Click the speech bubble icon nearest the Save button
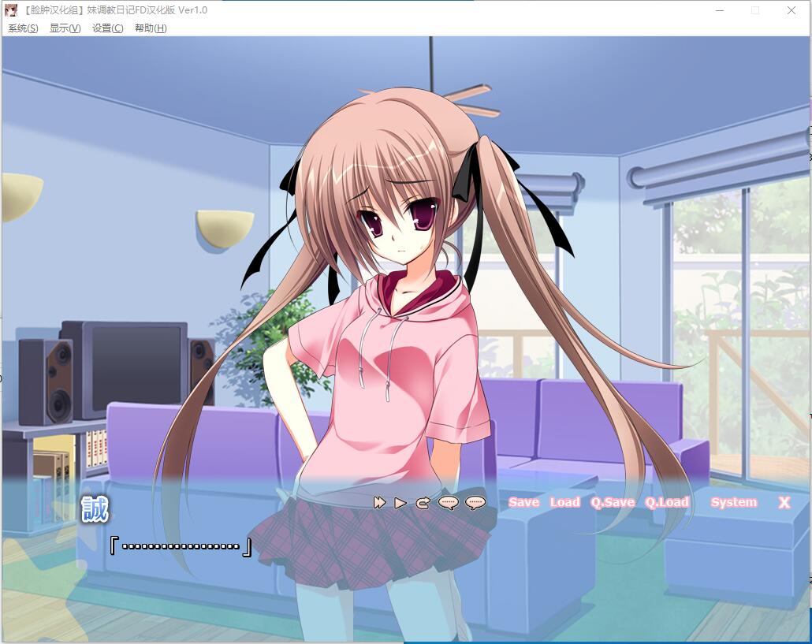Image resolution: width=812 pixels, height=644 pixels. coord(475,502)
